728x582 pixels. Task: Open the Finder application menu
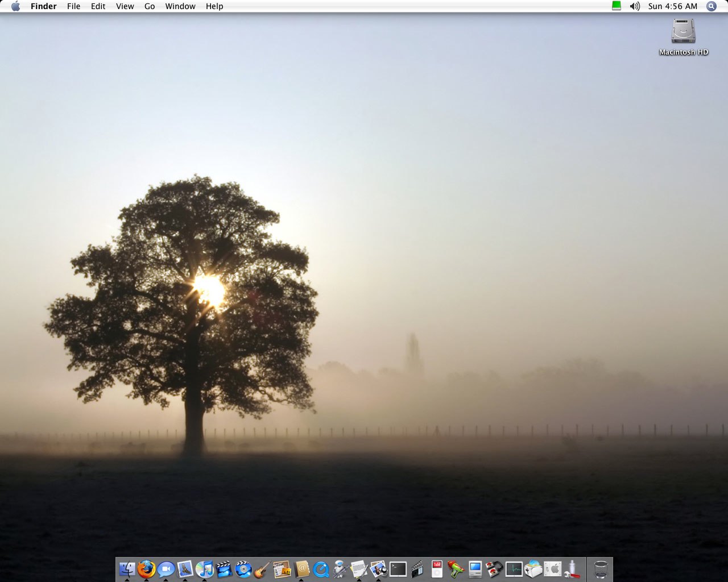point(44,6)
